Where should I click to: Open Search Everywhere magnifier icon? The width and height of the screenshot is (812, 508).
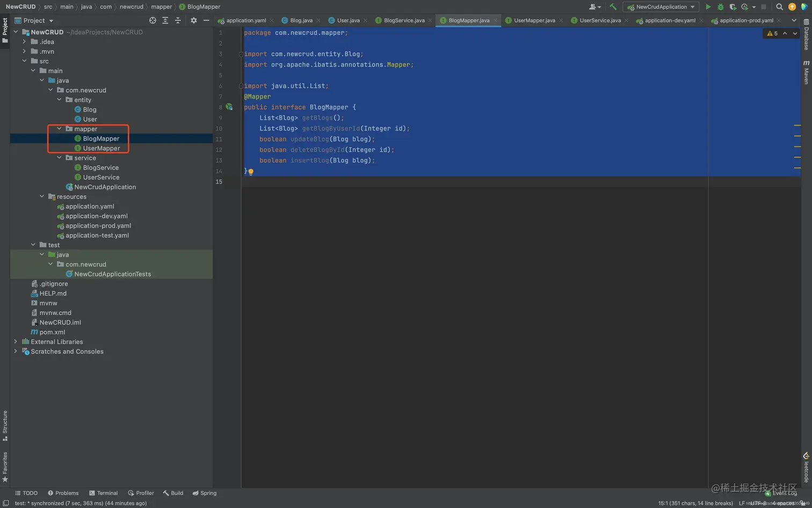(779, 7)
